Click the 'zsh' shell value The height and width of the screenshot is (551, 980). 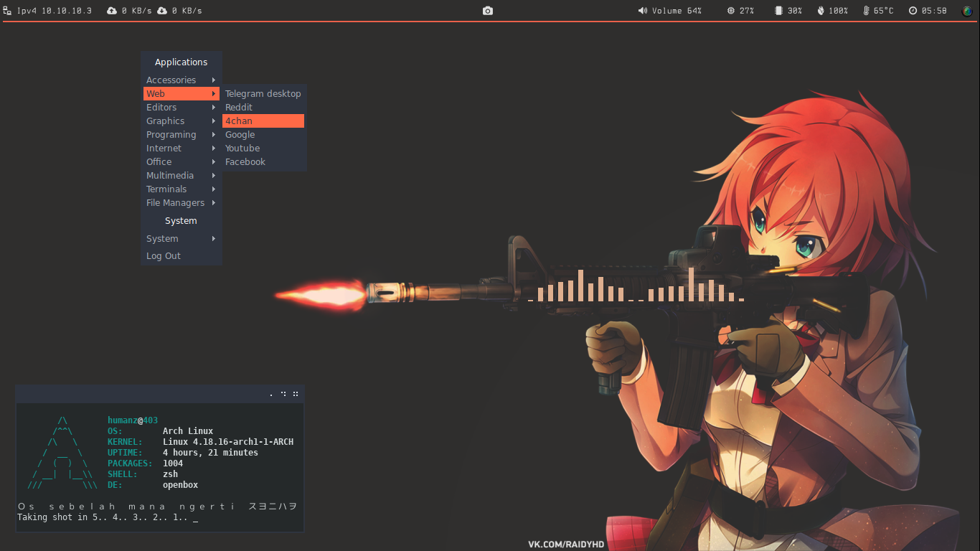[x=171, y=474]
